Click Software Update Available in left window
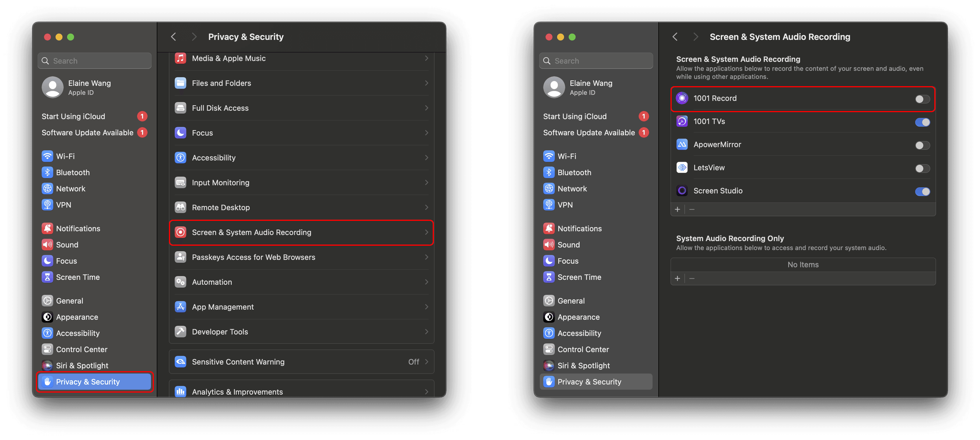980x440 pixels. pyautogui.click(x=87, y=132)
